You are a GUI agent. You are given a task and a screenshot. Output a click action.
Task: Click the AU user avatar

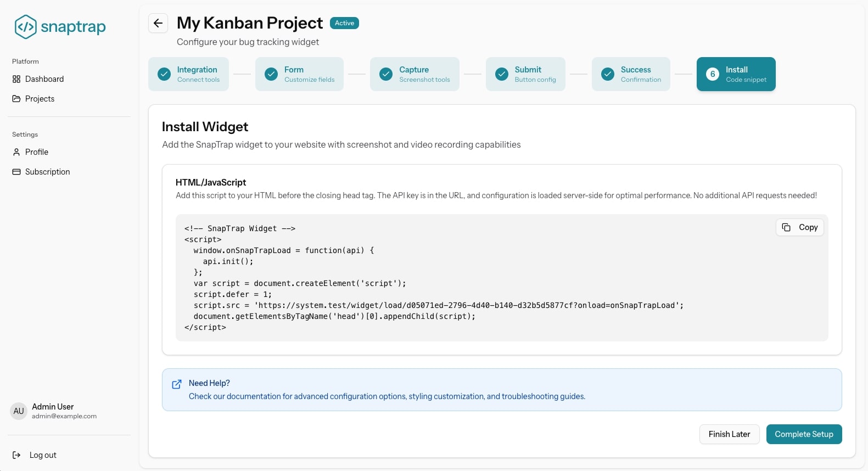pos(19,411)
